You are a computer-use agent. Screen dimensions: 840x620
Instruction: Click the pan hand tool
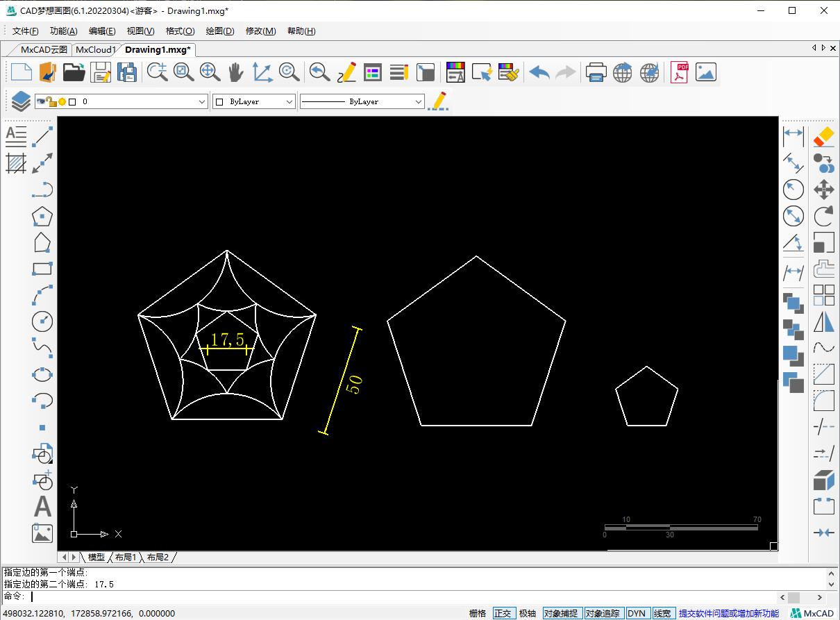click(236, 72)
